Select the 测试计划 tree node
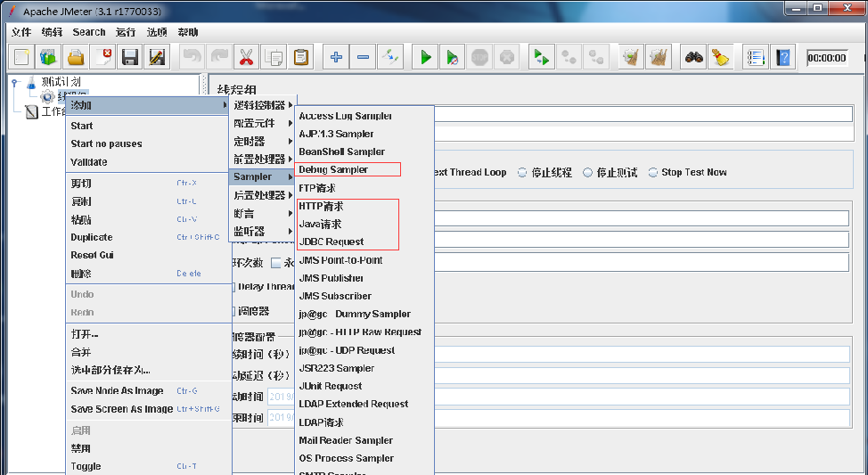The width and height of the screenshot is (868, 475). pyautogui.click(x=61, y=82)
